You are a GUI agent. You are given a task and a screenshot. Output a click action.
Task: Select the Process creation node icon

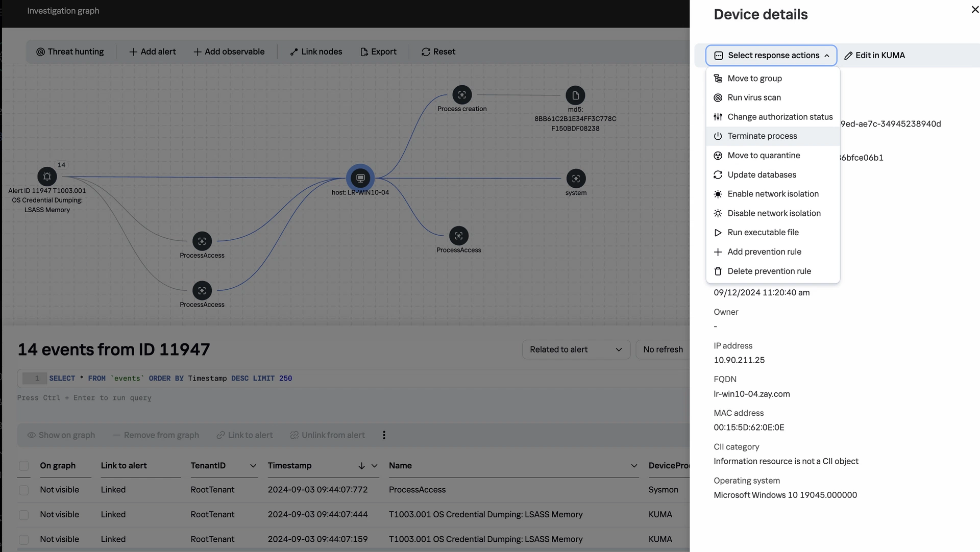coord(462,95)
